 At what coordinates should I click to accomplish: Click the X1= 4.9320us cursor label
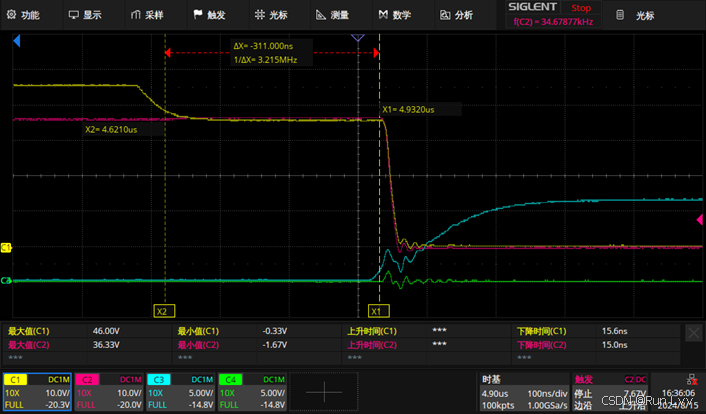(x=408, y=109)
